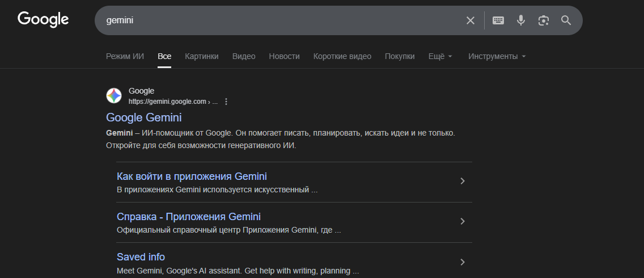
Task: Click the magnifying glass search icon
Action: [x=566, y=20]
